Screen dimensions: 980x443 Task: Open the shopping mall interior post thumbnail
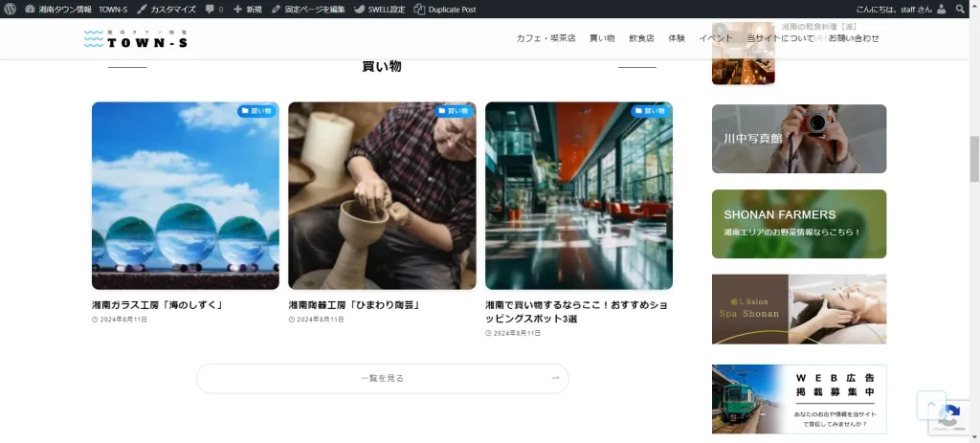pyautogui.click(x=579, y=195)
